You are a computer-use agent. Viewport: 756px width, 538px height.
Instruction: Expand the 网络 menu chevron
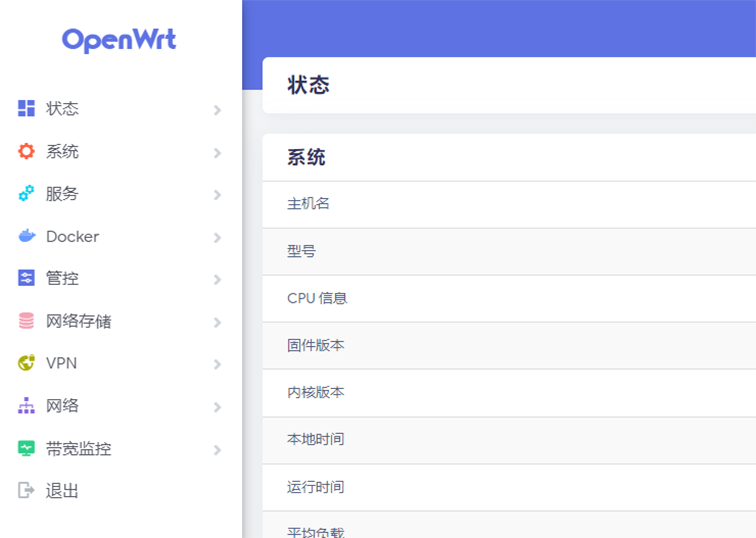pyautogui.click(x=217, y=407)
